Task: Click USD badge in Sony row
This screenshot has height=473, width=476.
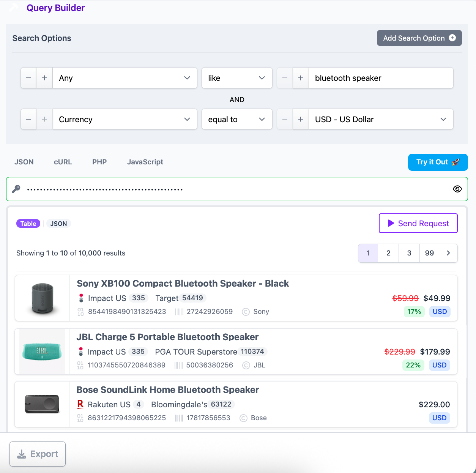Action: (x=440, y=312)
